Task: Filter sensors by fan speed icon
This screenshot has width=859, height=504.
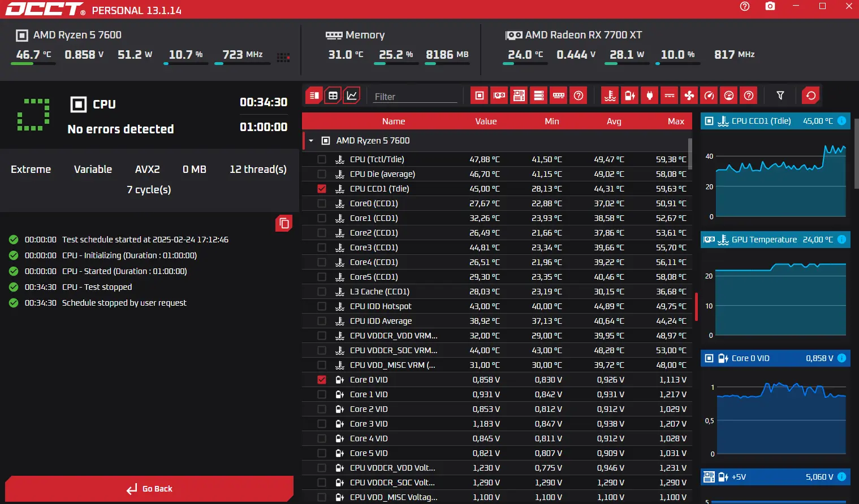Action: 689,95
